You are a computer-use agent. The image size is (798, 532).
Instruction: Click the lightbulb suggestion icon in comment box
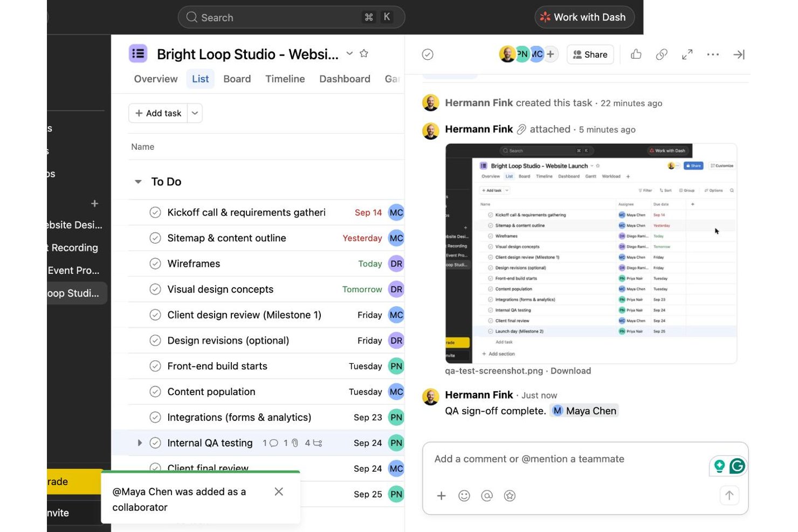[x=719, y=466]
